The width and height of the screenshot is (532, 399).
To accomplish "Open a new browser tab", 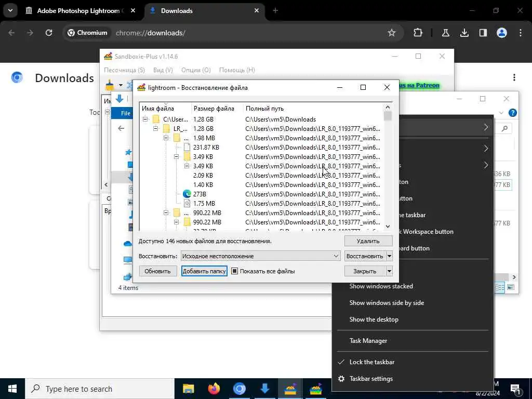I will pyautogui.click(x=275, y=10).
